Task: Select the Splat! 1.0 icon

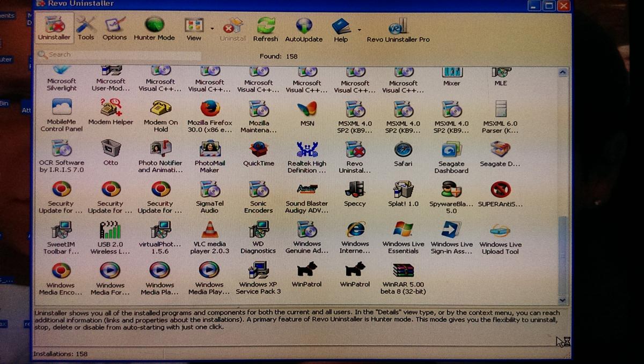Action: 403,195
